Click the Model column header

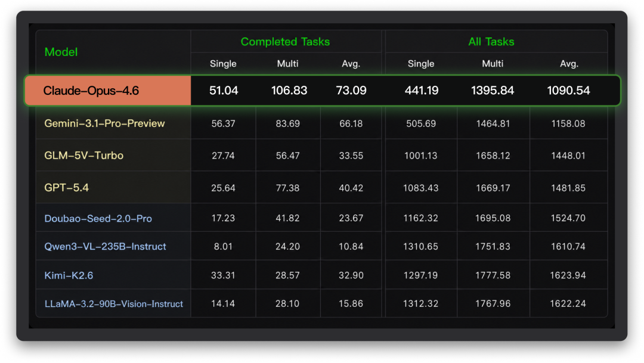click(61, 52)
